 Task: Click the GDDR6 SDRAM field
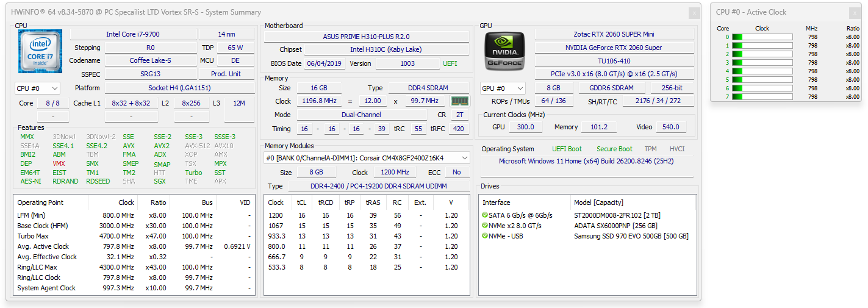[611, 88]
